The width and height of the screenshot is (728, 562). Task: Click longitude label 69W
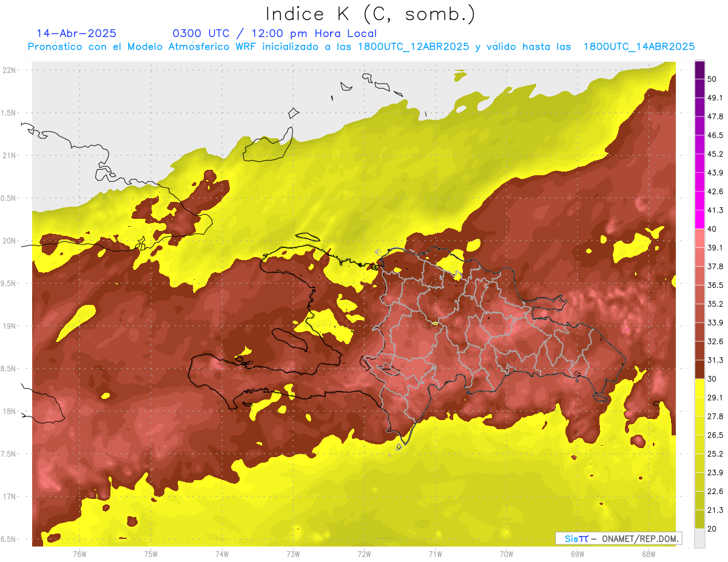pyautogui.click(x=578, y=554)
